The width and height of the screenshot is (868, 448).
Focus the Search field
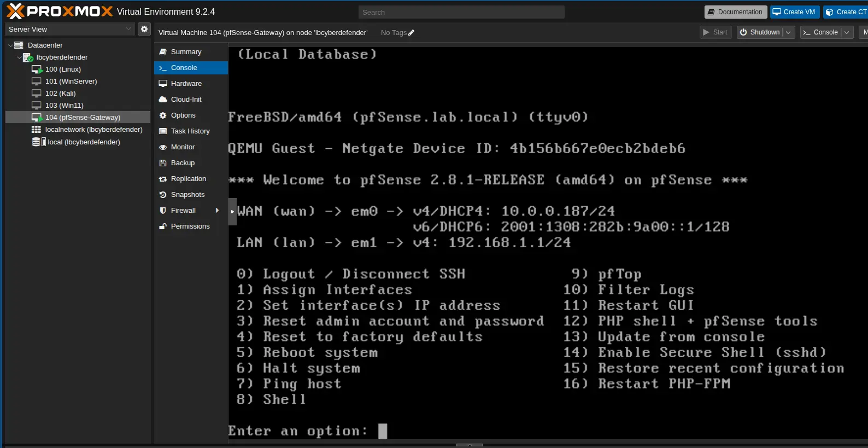[461, 12]
